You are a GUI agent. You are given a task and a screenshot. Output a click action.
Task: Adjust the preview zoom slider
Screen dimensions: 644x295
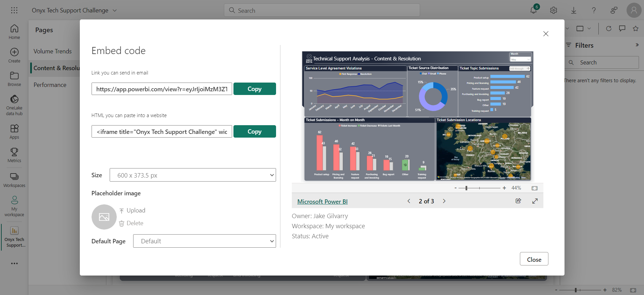(x=466, y=188)
